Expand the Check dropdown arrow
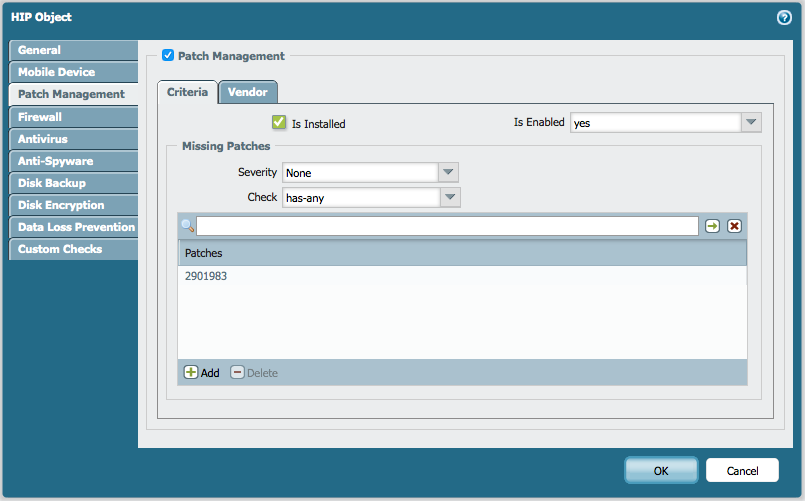 (x=450, y=197)
